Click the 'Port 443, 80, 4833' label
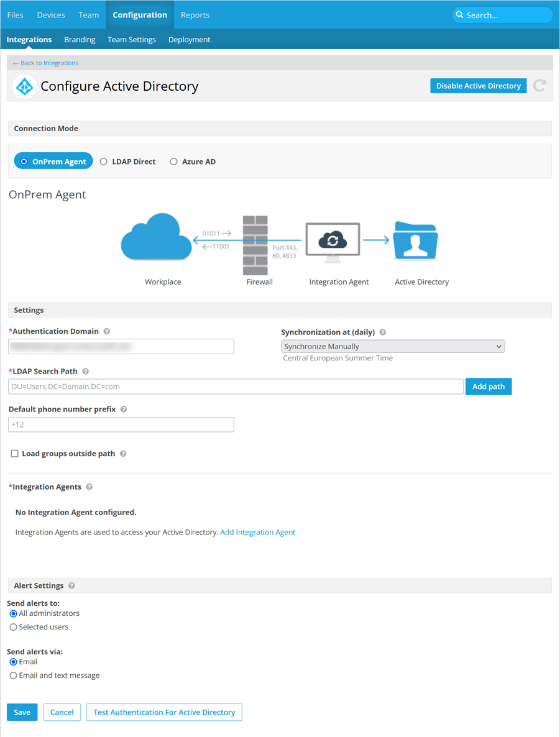The image size is (560, 737). (x=285, y=252)
